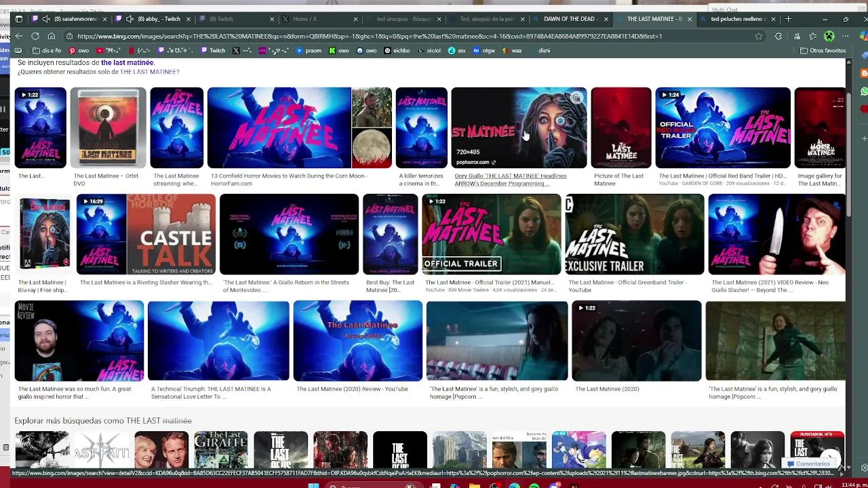Open the IGN 'Official Trailer' video thumbnail

[x=492, y=234]
